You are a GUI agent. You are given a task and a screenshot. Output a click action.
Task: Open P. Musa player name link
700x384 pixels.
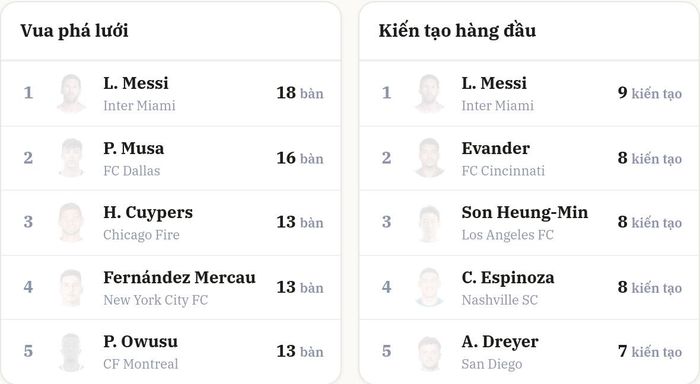point(133,148)
